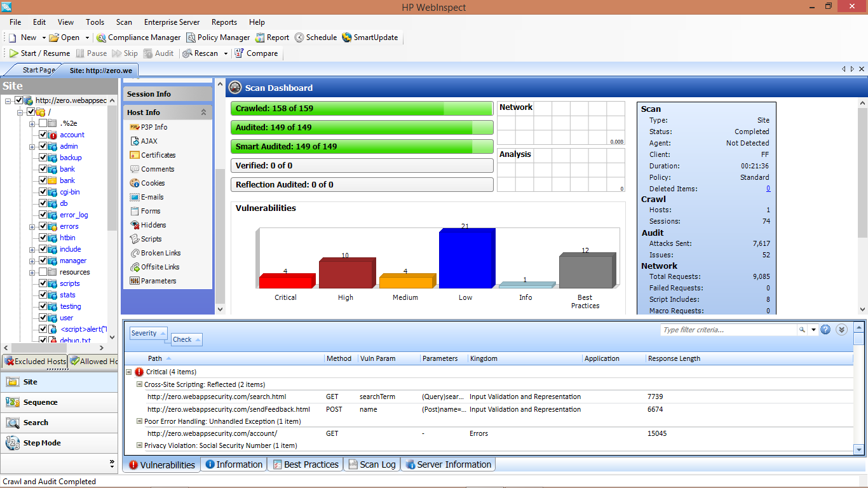Click the filter help question icon
This screenshot has width=868, height=488.
(825, 330)
